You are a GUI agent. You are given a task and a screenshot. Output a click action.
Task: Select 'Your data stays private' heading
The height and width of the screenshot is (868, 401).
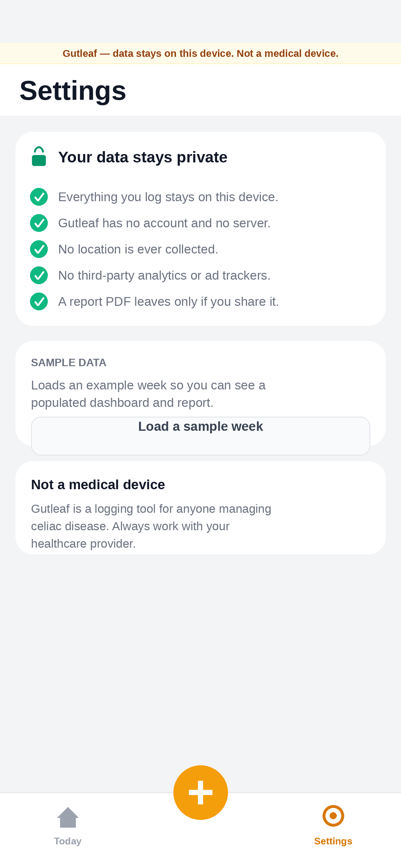coord(142,157)
